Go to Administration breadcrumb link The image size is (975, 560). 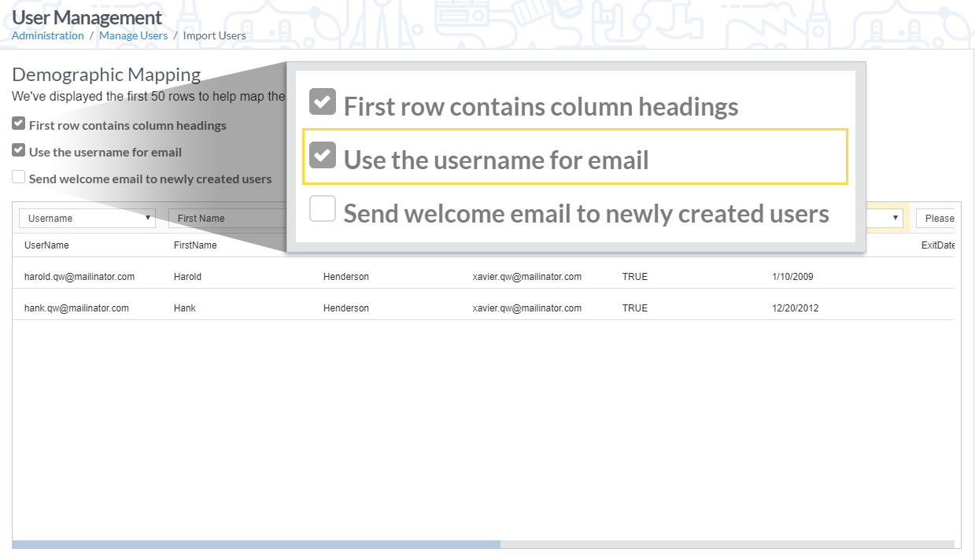click(x=48, y=35)
